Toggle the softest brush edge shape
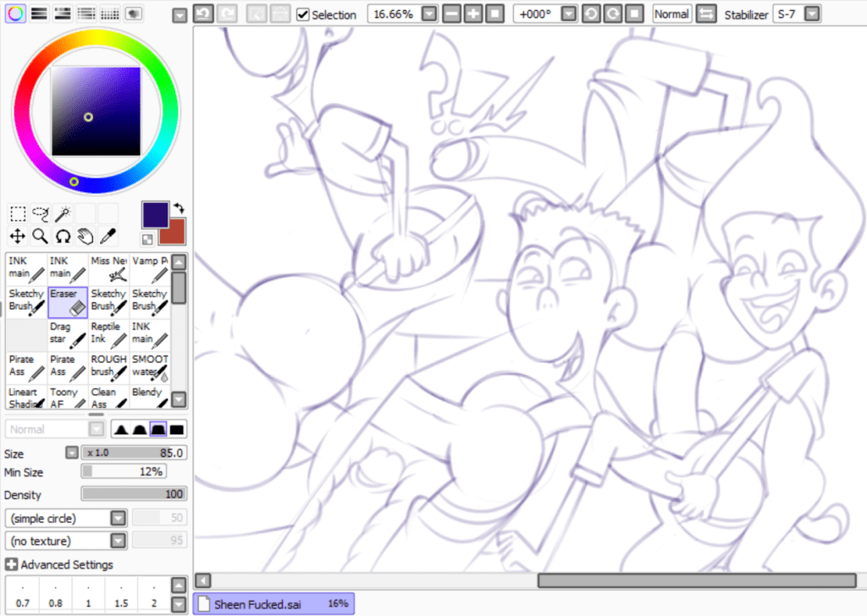This screenshot has width=867, height=616. (121, 429)
